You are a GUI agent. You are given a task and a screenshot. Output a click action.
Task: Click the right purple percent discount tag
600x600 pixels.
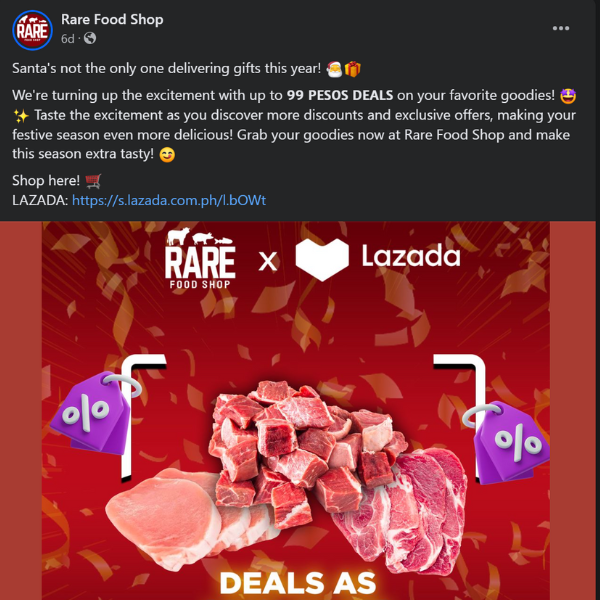point(508,442)
